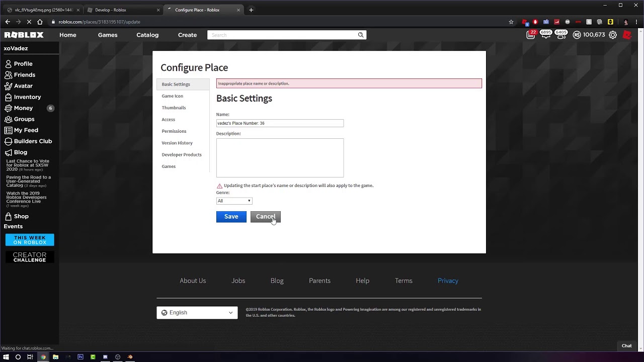
Task: Select the Access tab
Action: tap(169, 120)
